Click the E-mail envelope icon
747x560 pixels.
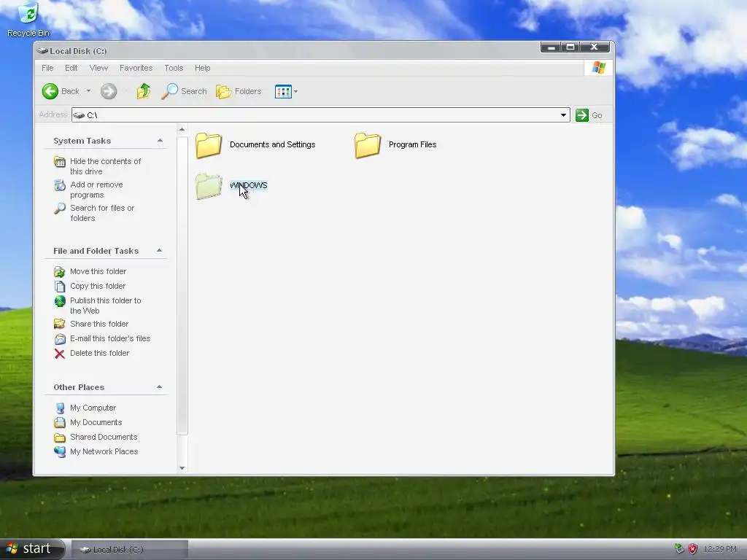click(x=60, y=338)
